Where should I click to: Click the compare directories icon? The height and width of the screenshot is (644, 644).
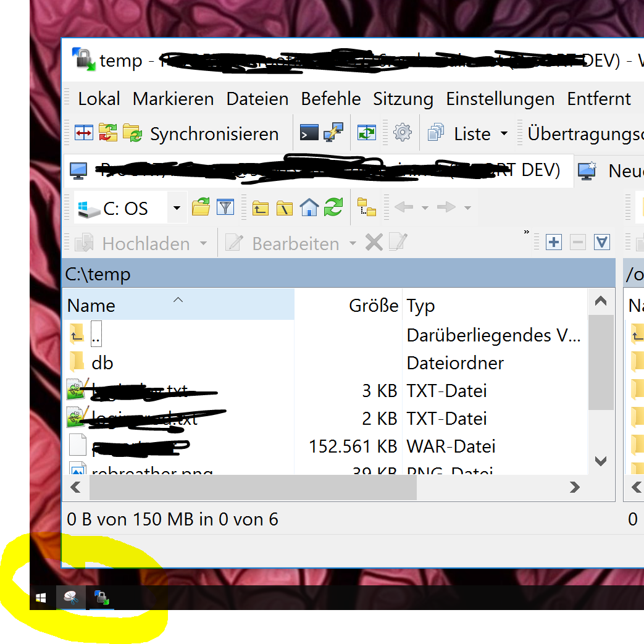tap(84, 133)
